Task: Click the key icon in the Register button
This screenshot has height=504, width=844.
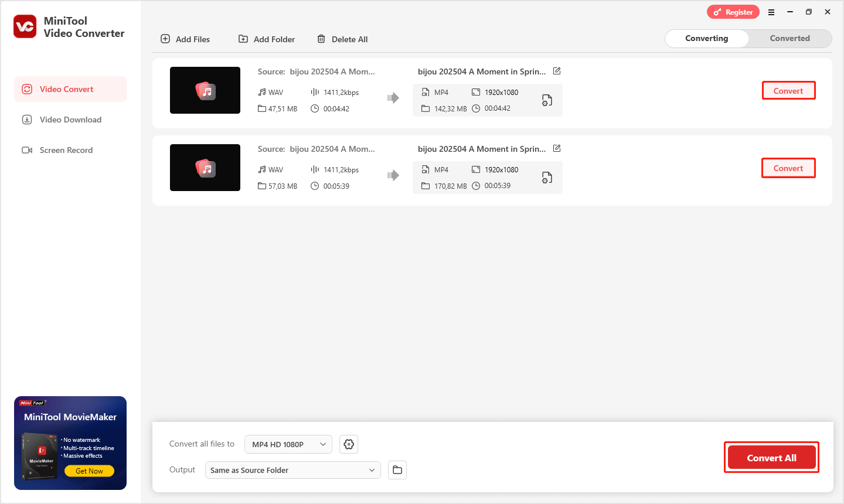Action: (717, 12)
